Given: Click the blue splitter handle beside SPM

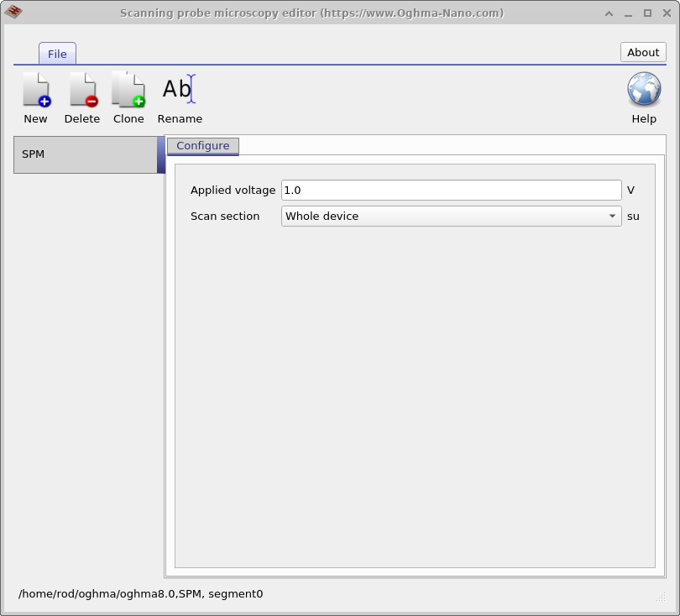Looking at the screenshot, I should tap(160, 154).
